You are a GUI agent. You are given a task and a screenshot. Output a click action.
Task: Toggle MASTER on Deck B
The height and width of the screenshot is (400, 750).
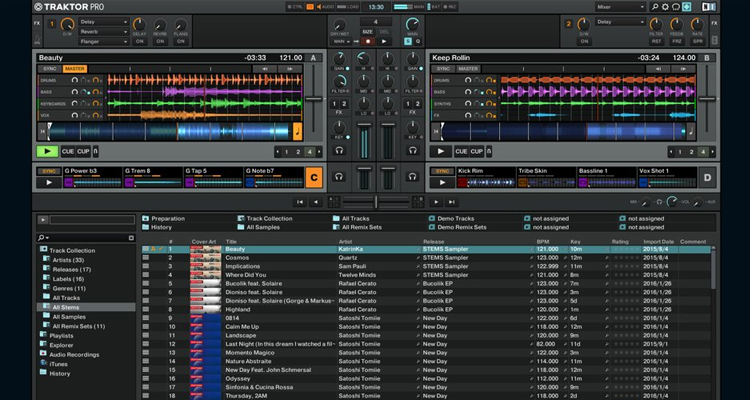click(x=468, y=69)
